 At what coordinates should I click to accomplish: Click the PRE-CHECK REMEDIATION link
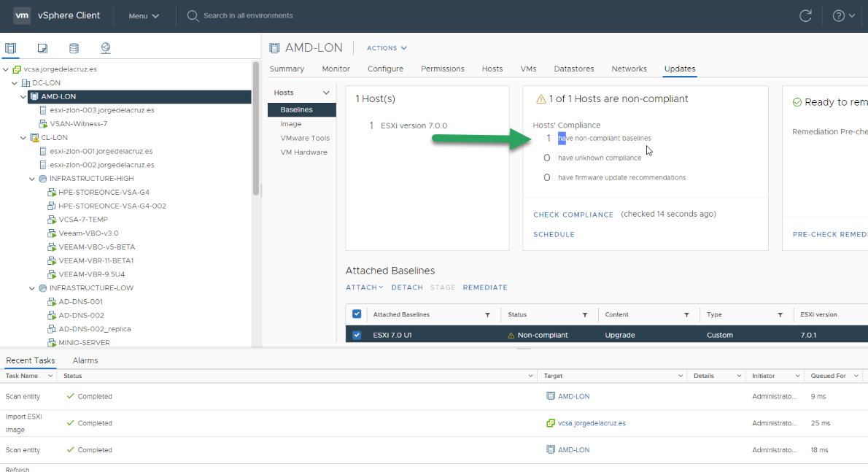(830, 235)
